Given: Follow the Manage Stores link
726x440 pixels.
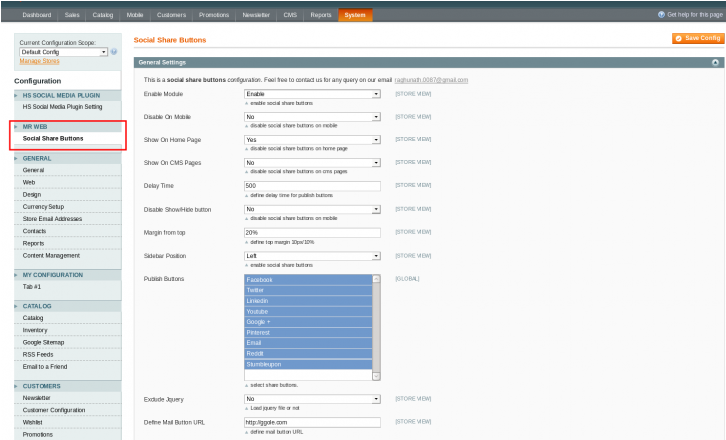Looking at the screenshot, I should point(39,61).
